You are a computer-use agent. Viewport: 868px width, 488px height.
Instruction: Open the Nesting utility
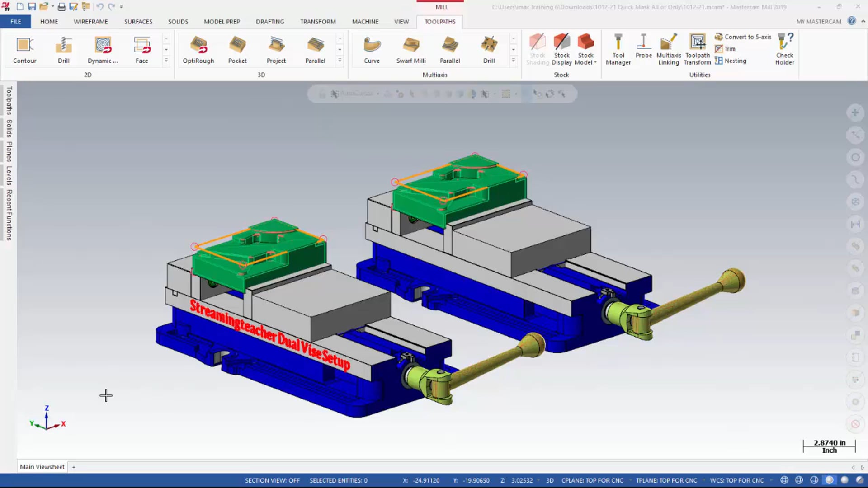731,61
